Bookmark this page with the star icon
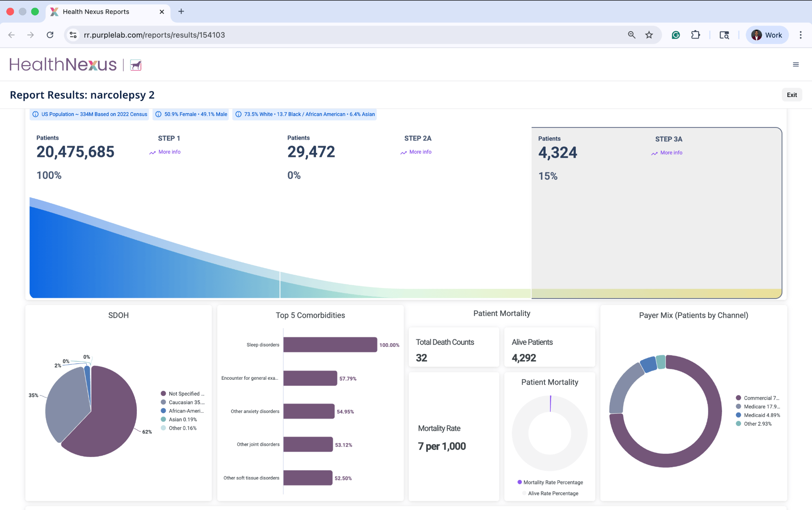Viewport: 812px width, 510px height. 649,35
